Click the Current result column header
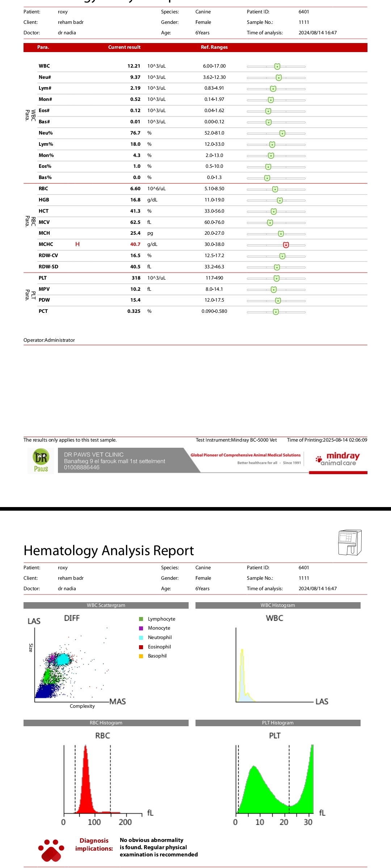The width and height of the screenshot is (391, 868). 124,47
